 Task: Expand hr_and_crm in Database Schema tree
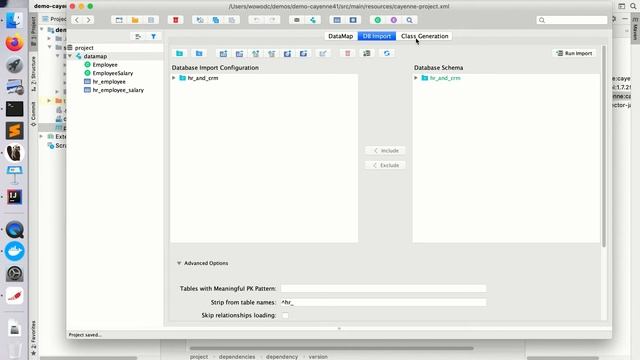416,78
